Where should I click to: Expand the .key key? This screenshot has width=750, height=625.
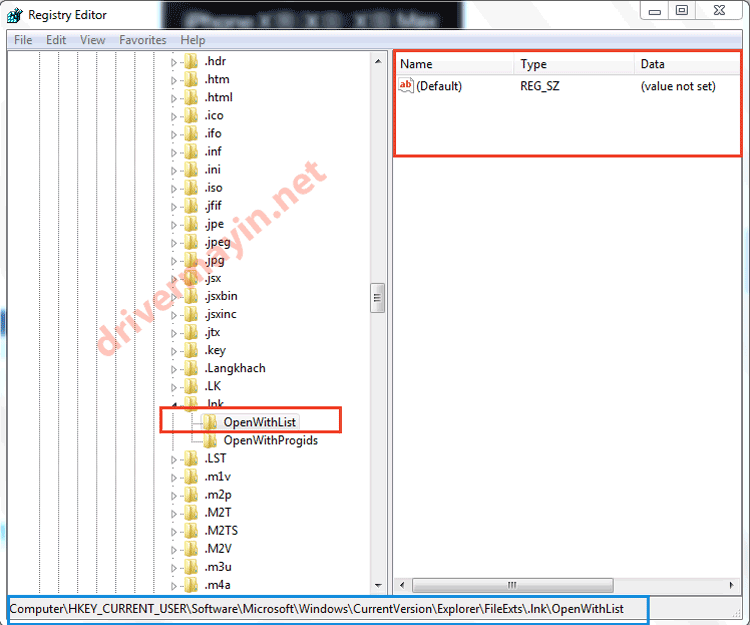click(x=174, y=351)
